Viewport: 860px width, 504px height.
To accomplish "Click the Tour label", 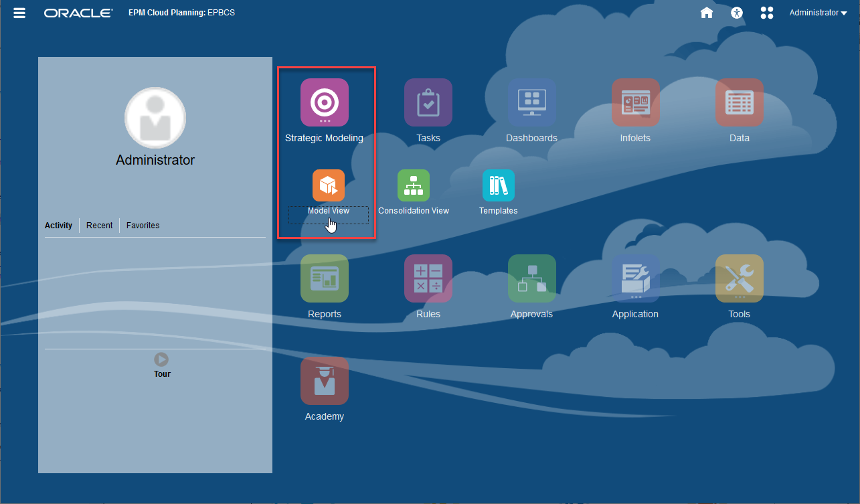I will (x=162, y=374).
